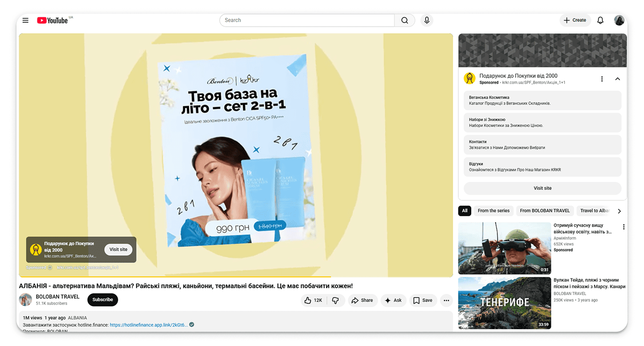The image size is (644, 346).
Task: Click the magnifier search button
Action: pyautogui.click(x=404, y=20)
